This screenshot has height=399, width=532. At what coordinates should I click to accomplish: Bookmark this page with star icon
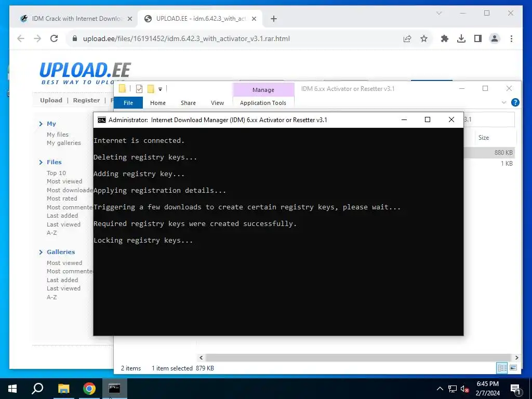click(x=424, y=38)
